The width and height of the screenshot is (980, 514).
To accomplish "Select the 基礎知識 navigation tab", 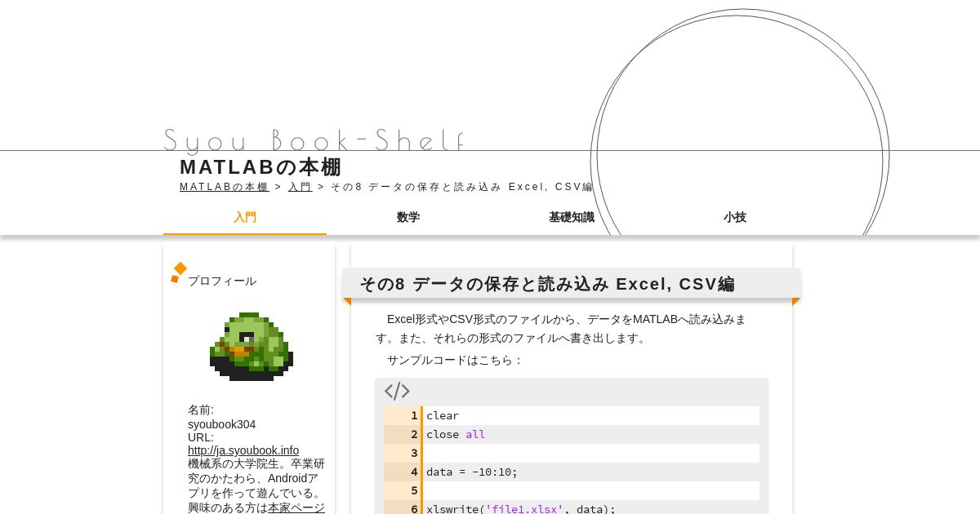I will 572,217.
